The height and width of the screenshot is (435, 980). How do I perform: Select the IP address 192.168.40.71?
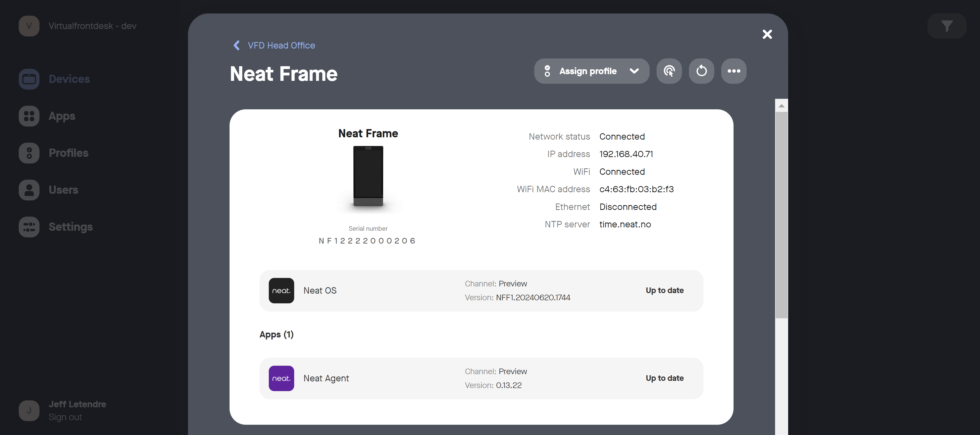click(x=626, y=154)
